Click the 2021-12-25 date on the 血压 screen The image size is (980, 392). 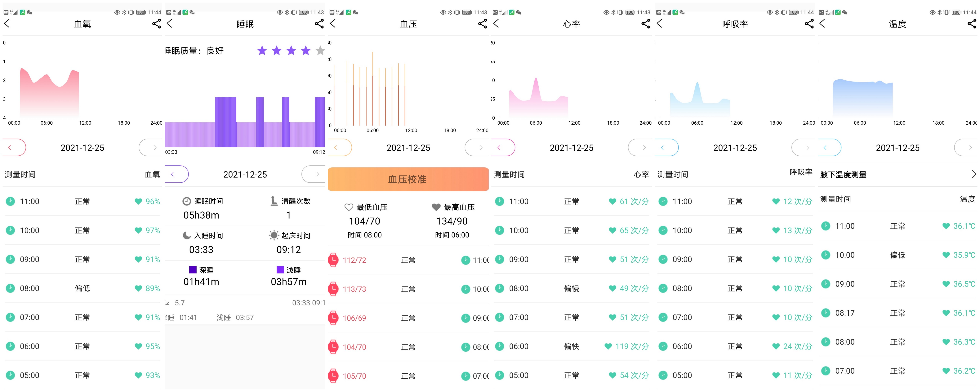[x=408, y=147]
